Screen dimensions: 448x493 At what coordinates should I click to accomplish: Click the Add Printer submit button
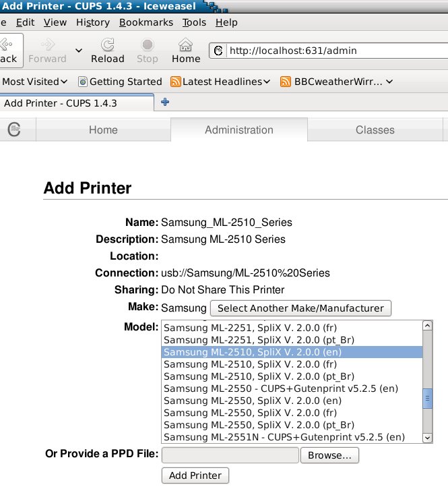(195, 475)
